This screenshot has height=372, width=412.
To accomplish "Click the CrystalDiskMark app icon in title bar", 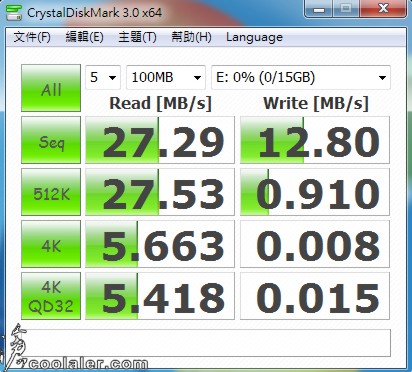I will (x=14, y=13).
